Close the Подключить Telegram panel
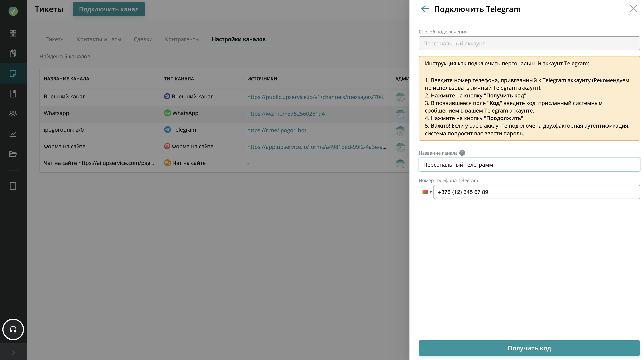 [x=634, y=9]
